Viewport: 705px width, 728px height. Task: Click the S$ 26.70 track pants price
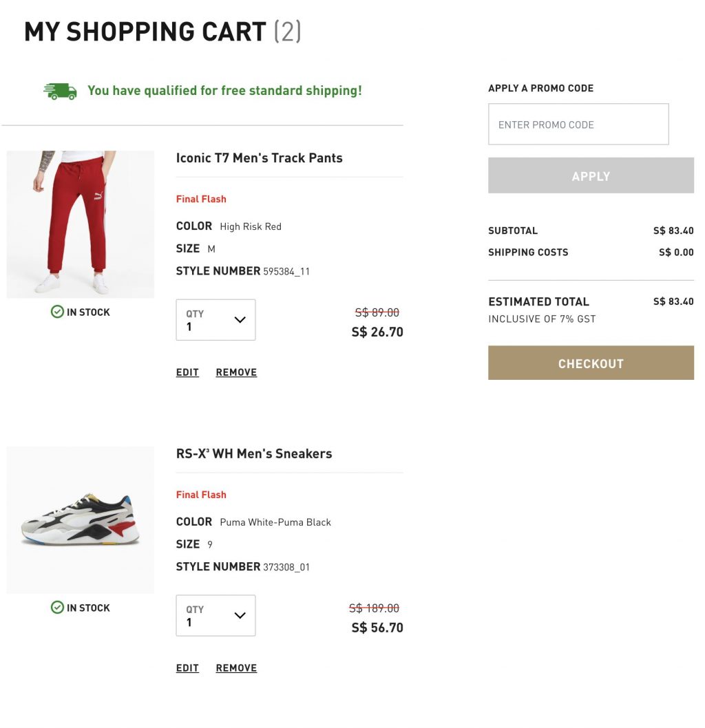pyautogui.click(x=377, y=332)
